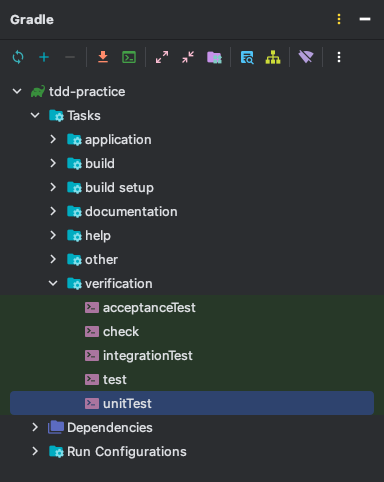Click the Download Sources icon

point(103,57)
